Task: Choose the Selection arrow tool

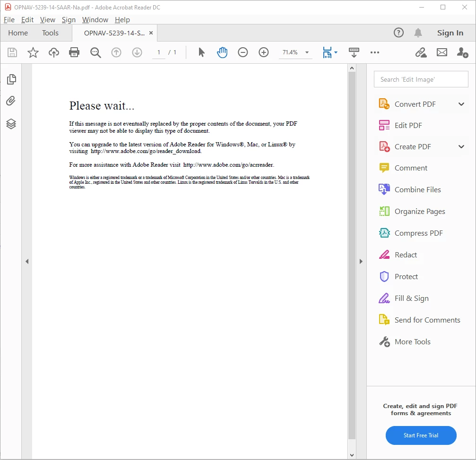Action: coord(201,52)
